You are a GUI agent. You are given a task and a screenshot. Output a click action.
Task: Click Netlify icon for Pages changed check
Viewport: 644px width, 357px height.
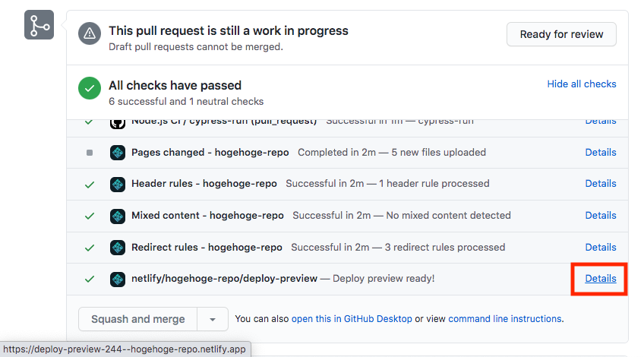[118, 153]
